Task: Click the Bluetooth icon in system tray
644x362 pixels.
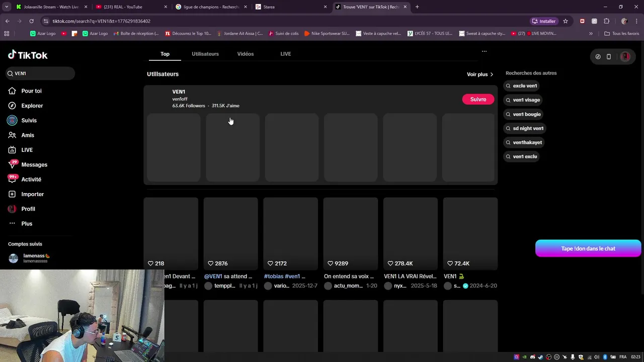Action: click(x=605, y=357)
